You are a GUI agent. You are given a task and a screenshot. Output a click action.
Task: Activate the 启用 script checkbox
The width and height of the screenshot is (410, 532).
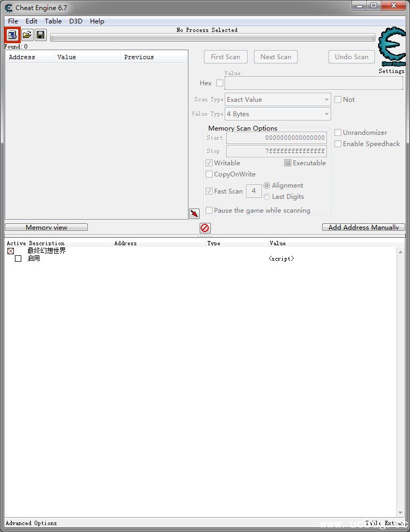(18, 259)
